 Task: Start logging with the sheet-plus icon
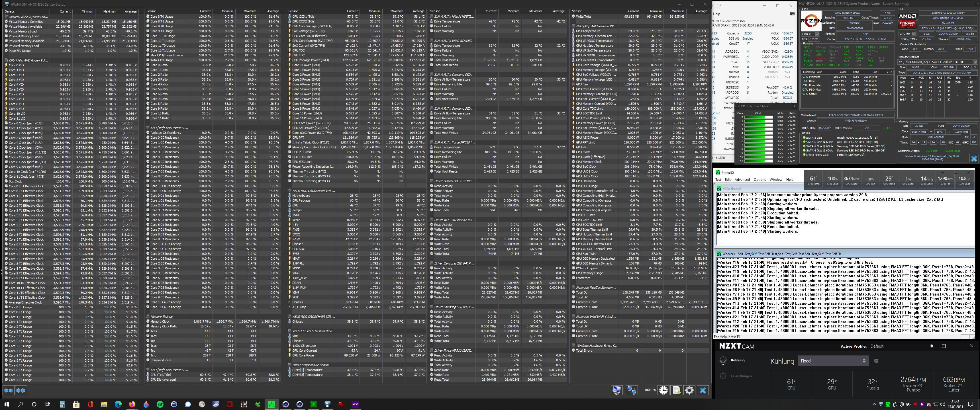pos(676,390)
